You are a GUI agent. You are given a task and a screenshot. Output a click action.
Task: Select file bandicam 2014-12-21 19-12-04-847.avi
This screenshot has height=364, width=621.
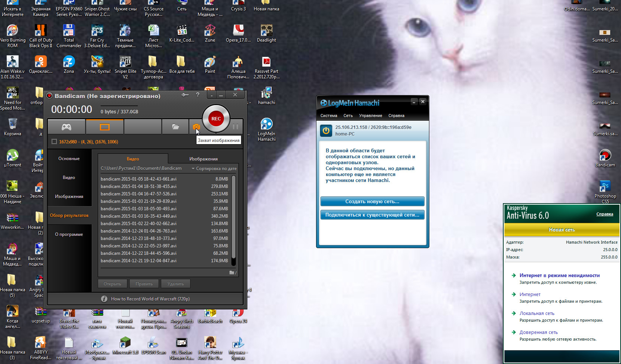(x=164, y=261)
